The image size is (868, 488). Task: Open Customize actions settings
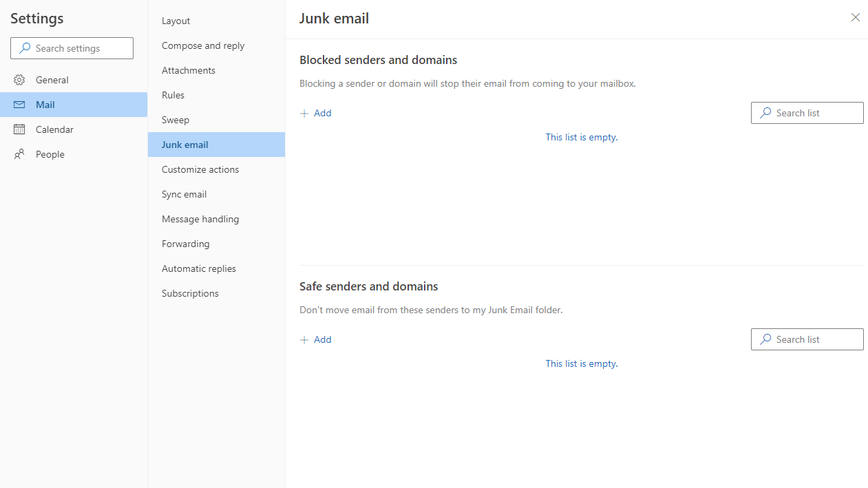(216, 169)
